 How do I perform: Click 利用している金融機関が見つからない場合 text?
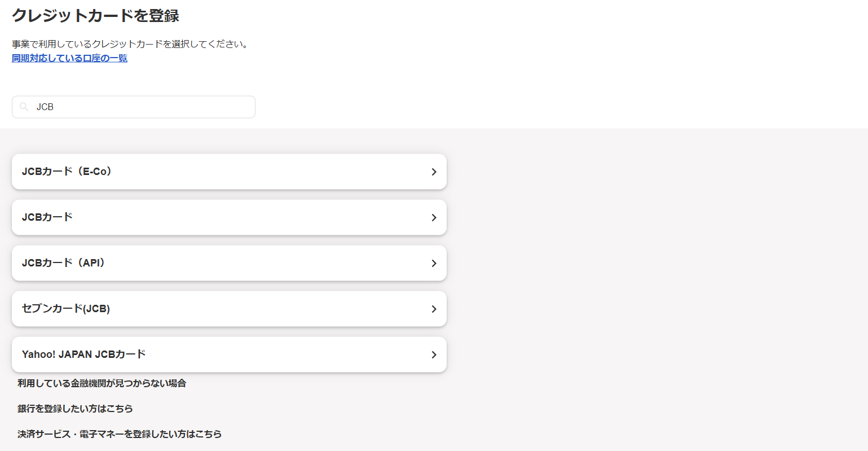pyautogui.click(x=102, y=383)
